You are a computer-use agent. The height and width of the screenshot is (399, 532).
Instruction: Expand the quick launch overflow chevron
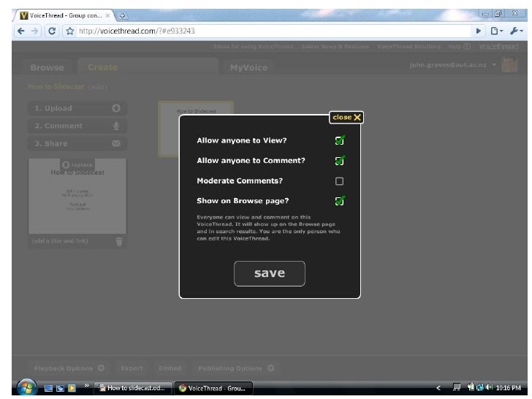pyautogui.click(x=86, y=385)
